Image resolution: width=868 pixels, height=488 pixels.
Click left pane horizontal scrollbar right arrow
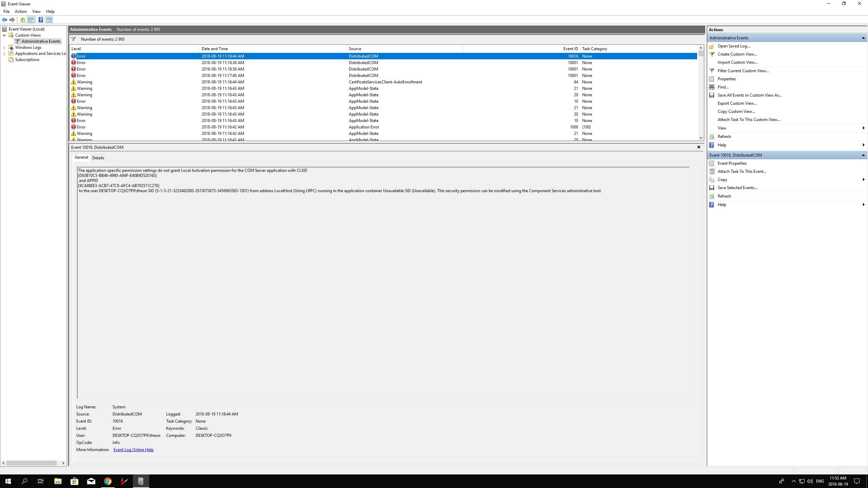click(x=63, y=463)
